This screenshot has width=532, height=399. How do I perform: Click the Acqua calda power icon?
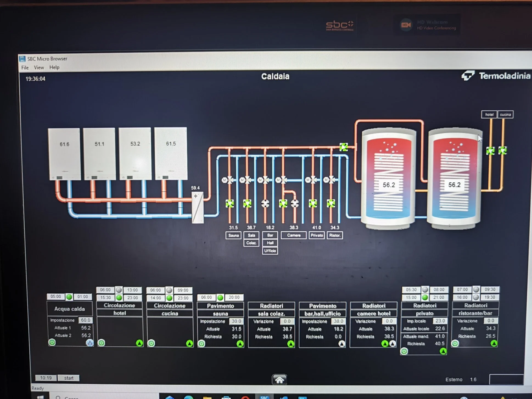tap(52, 342)
